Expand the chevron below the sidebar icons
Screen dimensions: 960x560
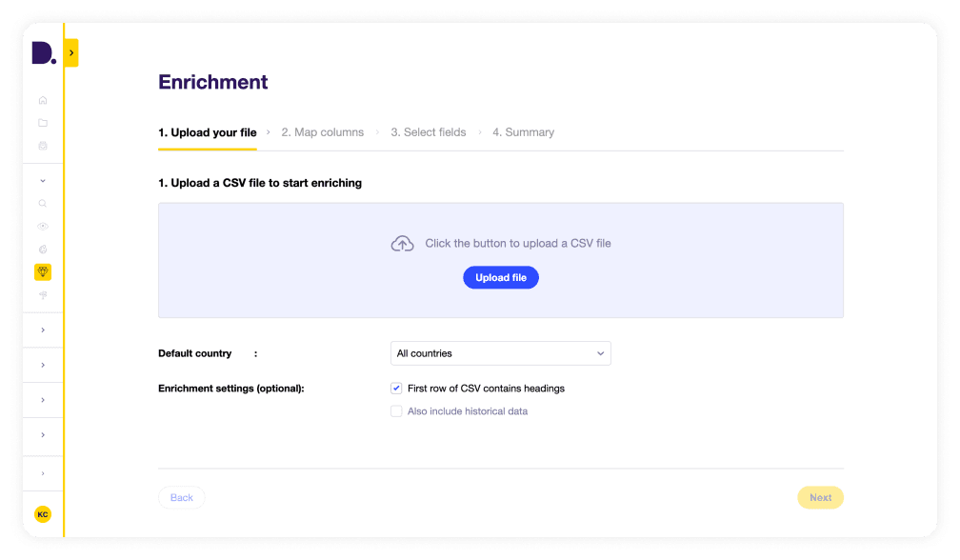(43, 179)
